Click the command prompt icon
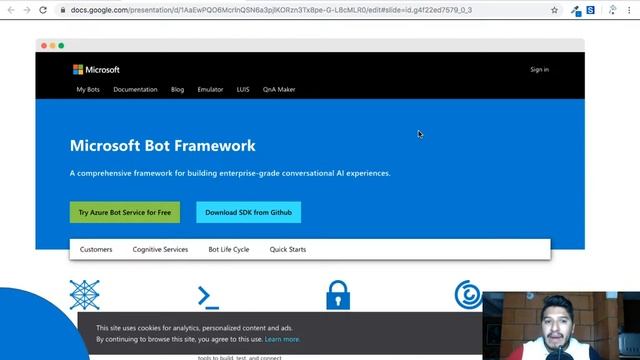This screenshot has height=360, width=640. point(209,298)
